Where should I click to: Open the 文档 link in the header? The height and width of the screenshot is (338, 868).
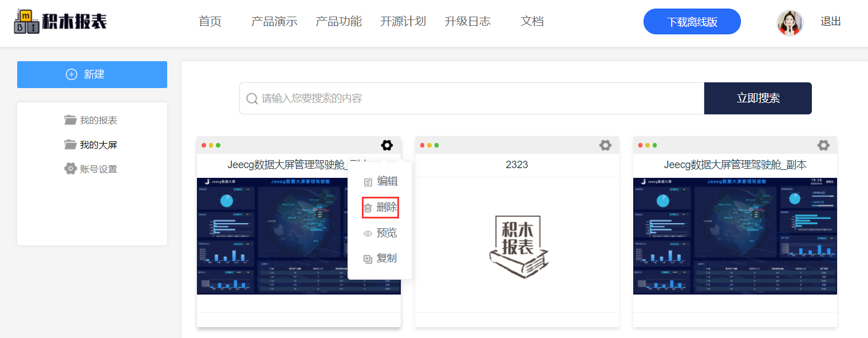(x=532, y=22)
